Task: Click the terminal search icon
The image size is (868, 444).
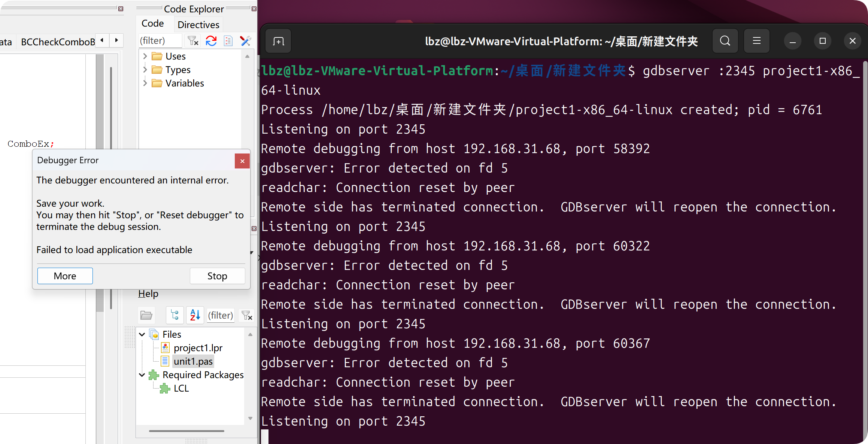Action: pos(725,41)
